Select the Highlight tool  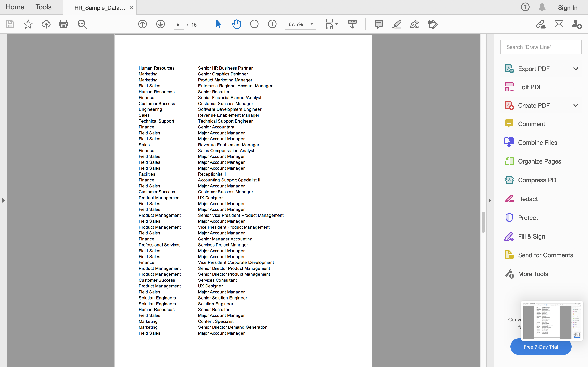(x=396, y=24)
